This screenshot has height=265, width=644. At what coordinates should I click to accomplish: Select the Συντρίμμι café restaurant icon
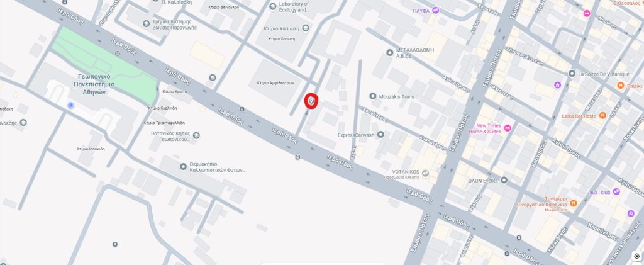click(574, 203)
